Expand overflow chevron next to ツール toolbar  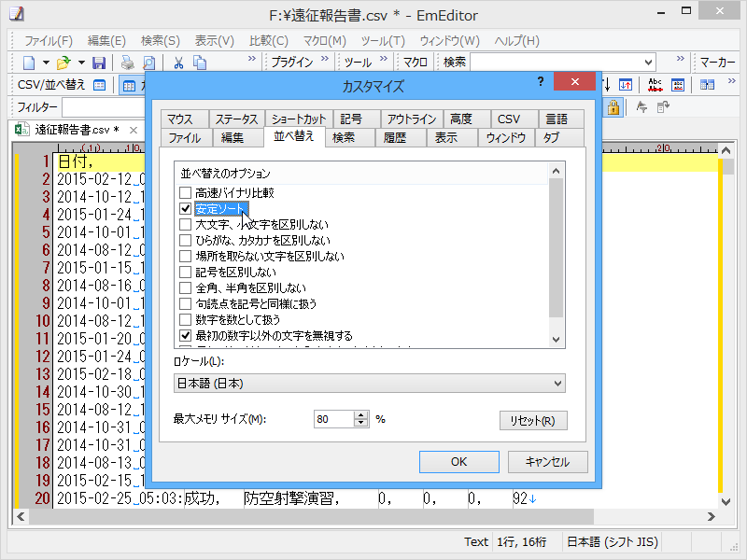(384, 59)
